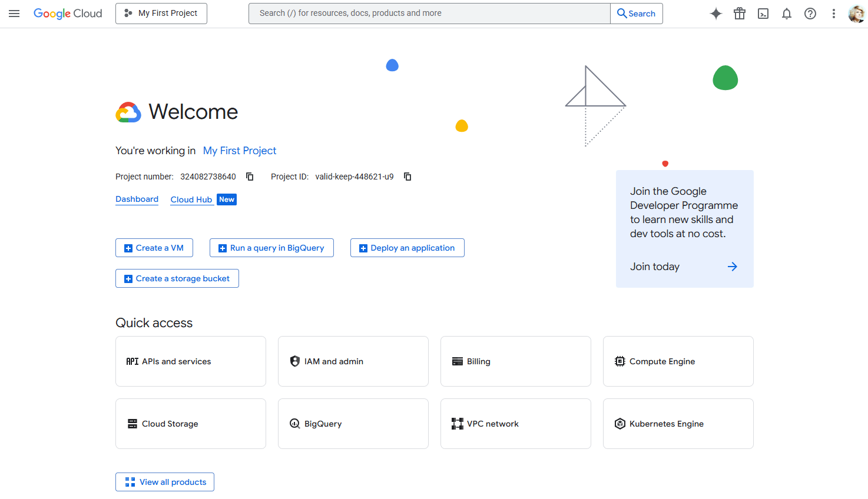Open the Gemini assistant sparkle icon
The height and width of the screenshot is (499, 868).
[715, 13]
